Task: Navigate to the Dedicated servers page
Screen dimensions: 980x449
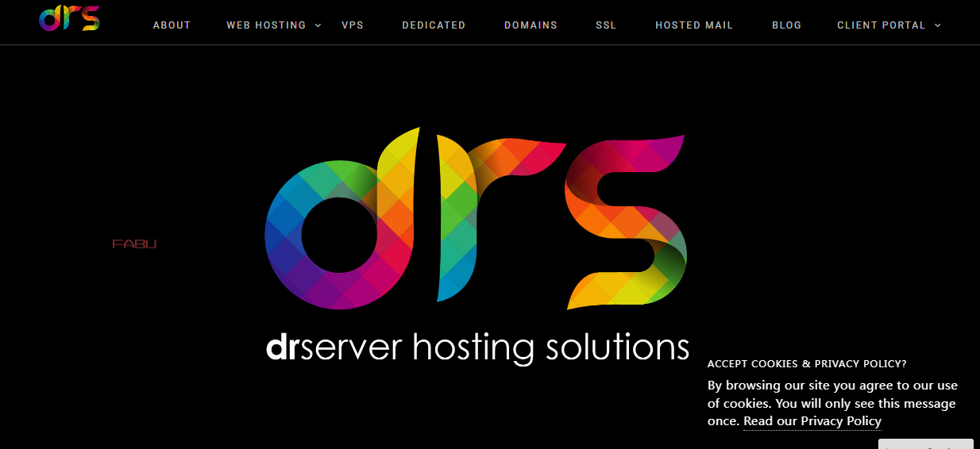Action: (x=434, y=25)
